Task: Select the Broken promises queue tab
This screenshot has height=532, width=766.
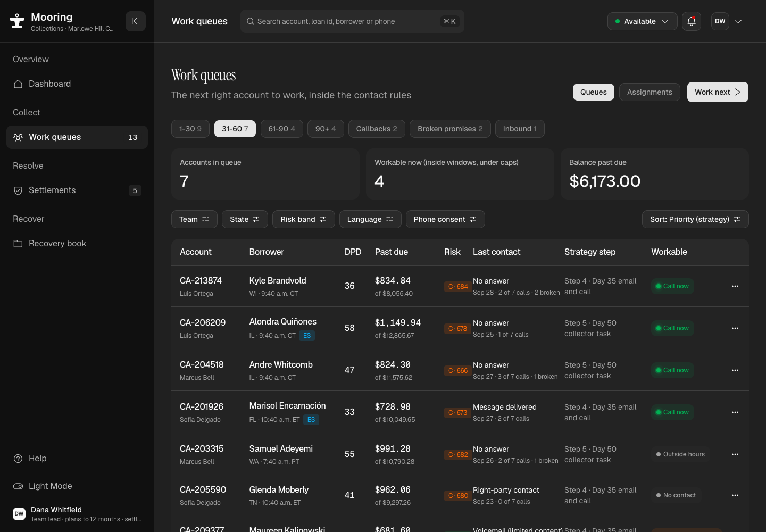Action: pyautogui.click(x=450, y=129)
